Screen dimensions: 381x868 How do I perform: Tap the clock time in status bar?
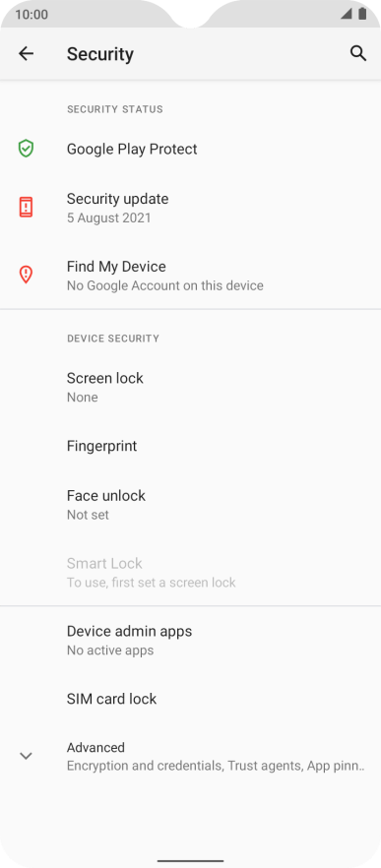[x=32, y=15]
